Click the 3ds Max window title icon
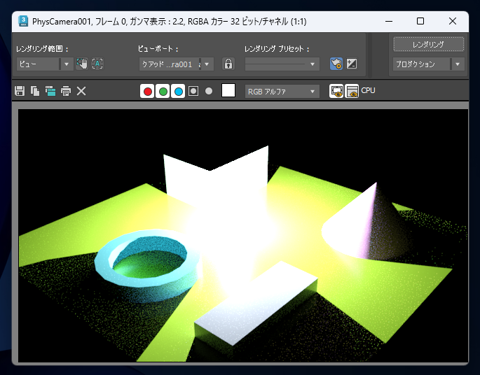Image resolution: width=480 pixels, height=375 pixels. point(23,21)
